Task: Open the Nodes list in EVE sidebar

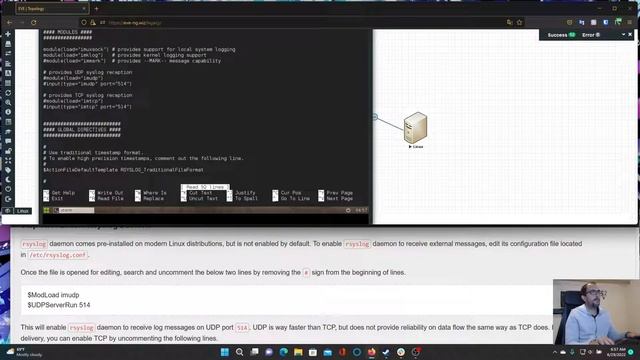Action: point(8,44)
